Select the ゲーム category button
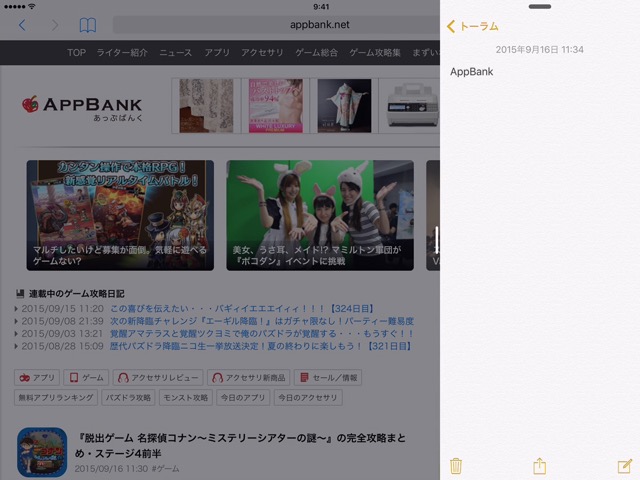Screen dimensions: 640x480 86,378
